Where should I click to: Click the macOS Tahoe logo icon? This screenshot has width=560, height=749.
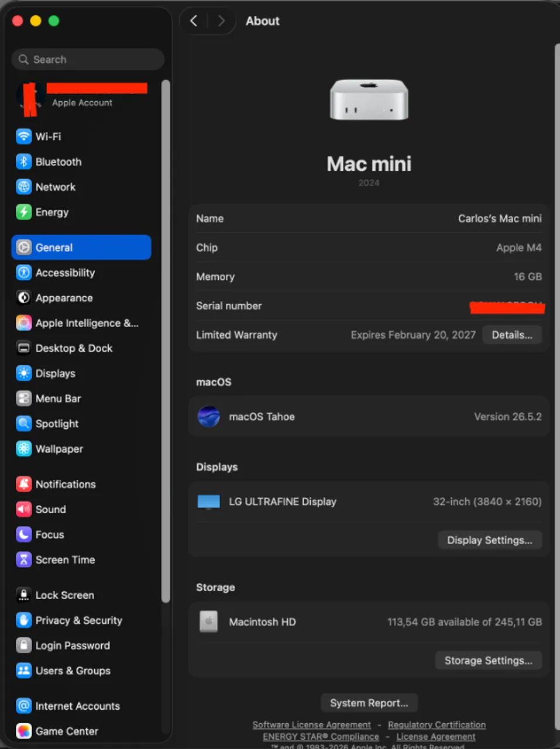(x=208, y=417)
